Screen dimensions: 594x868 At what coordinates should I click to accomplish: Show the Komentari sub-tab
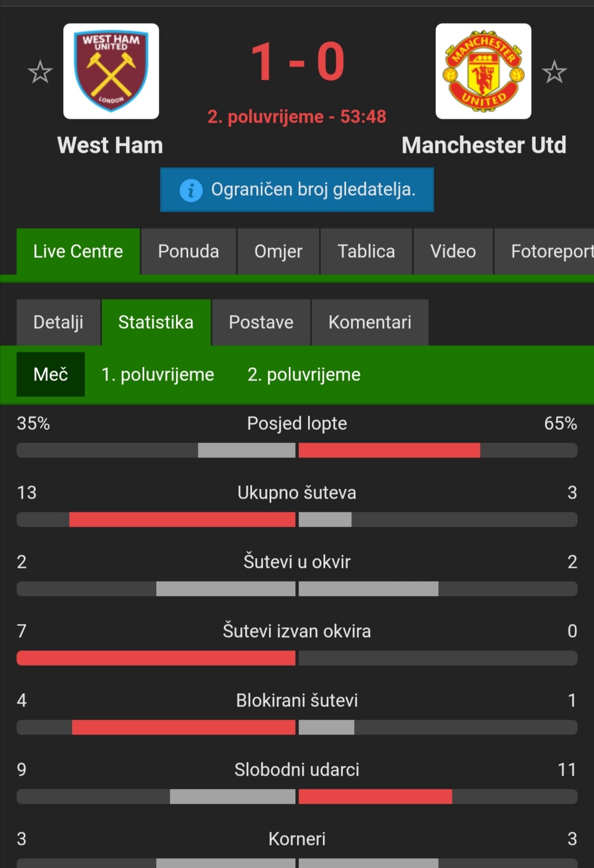coord(370,322)
